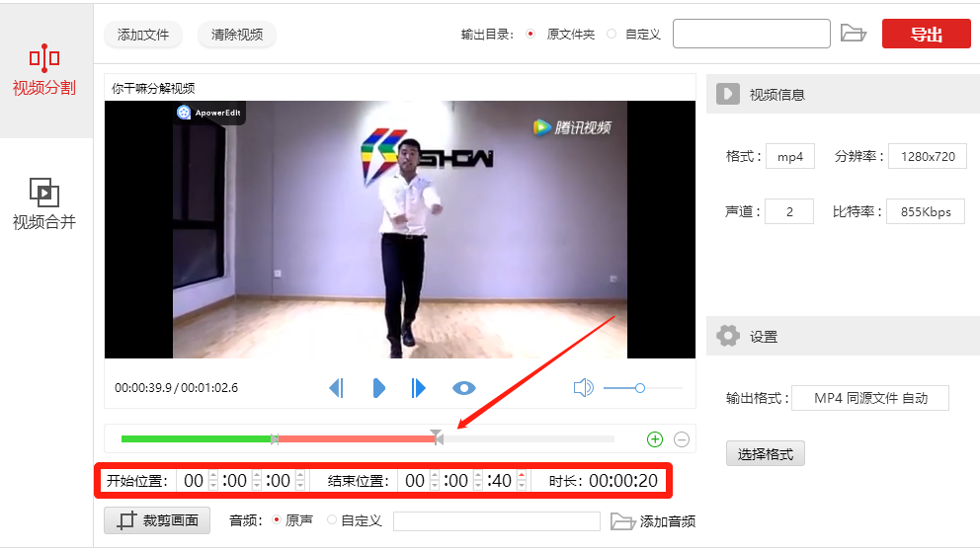Click the audio channel value 2
This screenshot has width=980, height=553.
(x=789, y=211)
